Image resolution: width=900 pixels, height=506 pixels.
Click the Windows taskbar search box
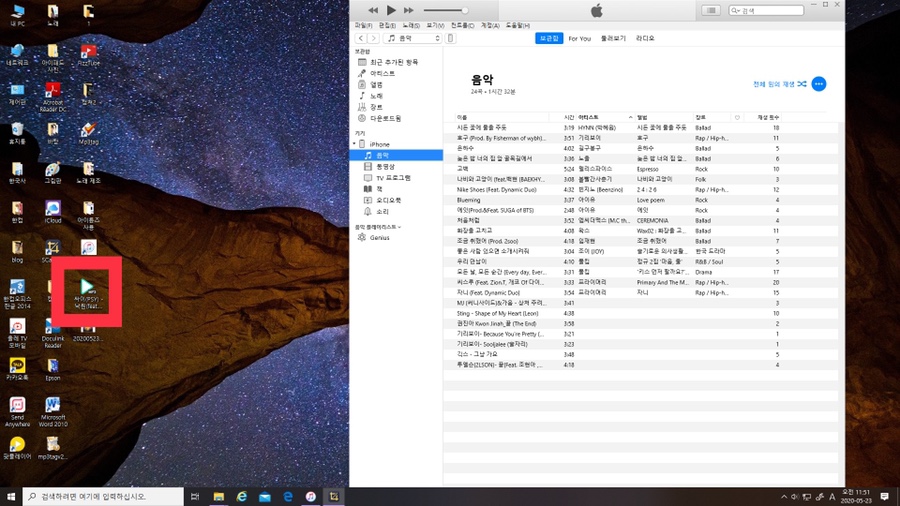103,497
